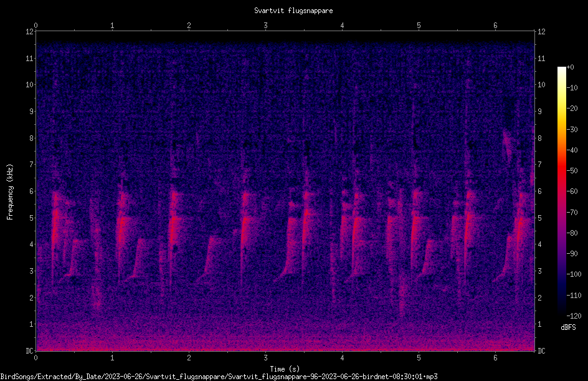
Task: Click the '9' tick on the right frequency axis
Action: coord(539,112)
